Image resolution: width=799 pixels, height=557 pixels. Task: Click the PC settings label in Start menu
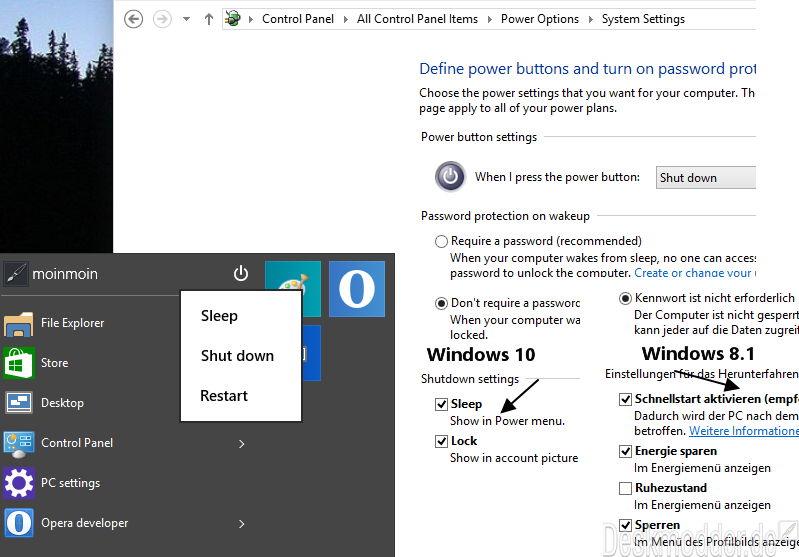pyautogui.click(x=70, y=483)
